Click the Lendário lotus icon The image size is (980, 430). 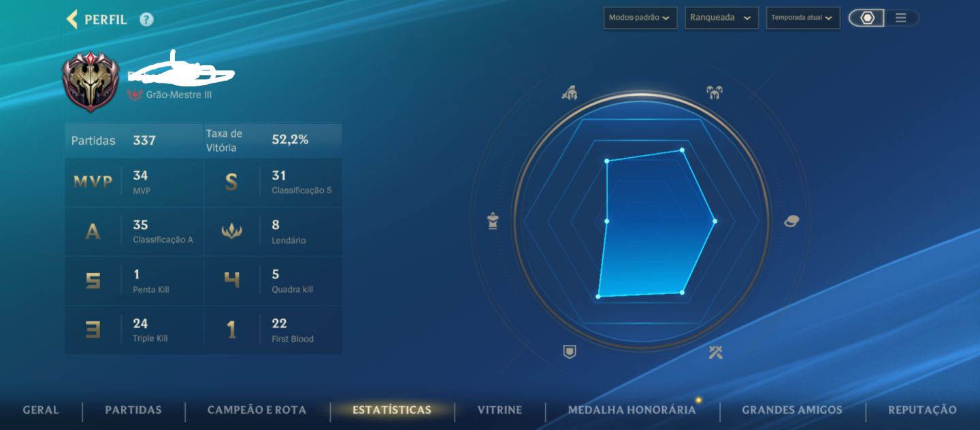(x=231, y=231)
